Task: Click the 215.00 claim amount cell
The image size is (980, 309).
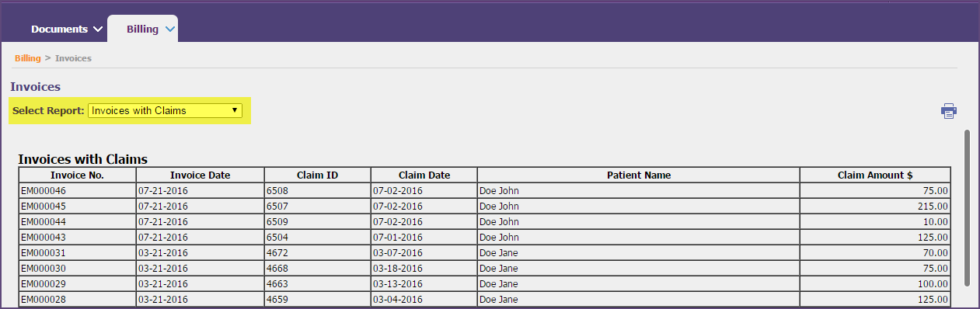Action: point(875,206)
